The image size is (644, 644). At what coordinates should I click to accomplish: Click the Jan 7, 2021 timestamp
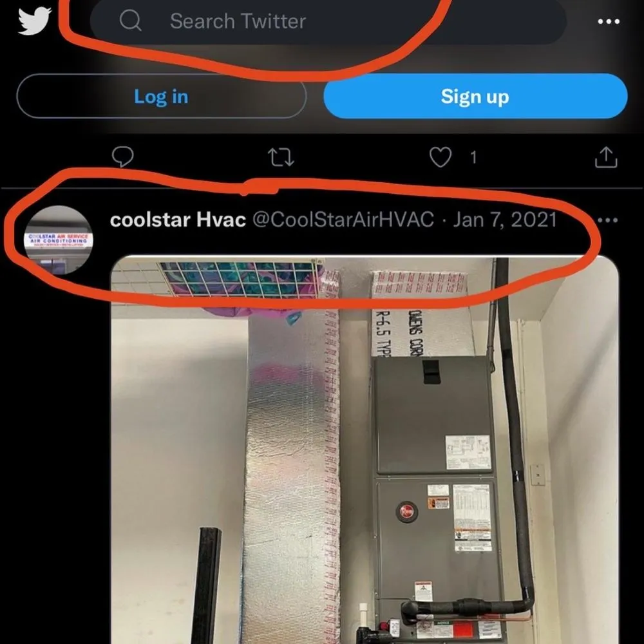(x=505, y=220)
